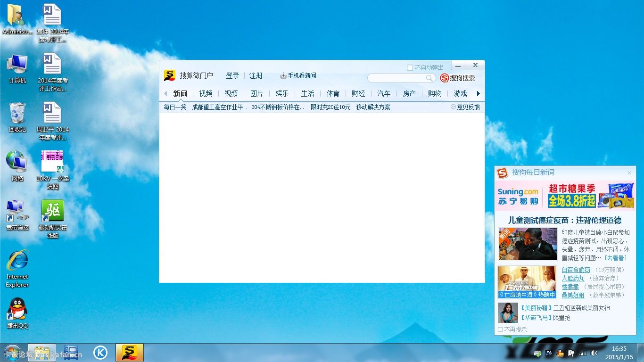Open the 最美姐姐 link
The height and width of the screenshot is (362, 644).
pyautogui.click(x=573, y=295)
